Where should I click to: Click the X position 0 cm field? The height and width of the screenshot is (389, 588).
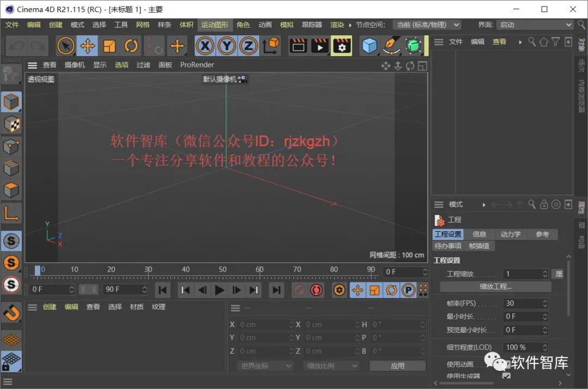265,325
